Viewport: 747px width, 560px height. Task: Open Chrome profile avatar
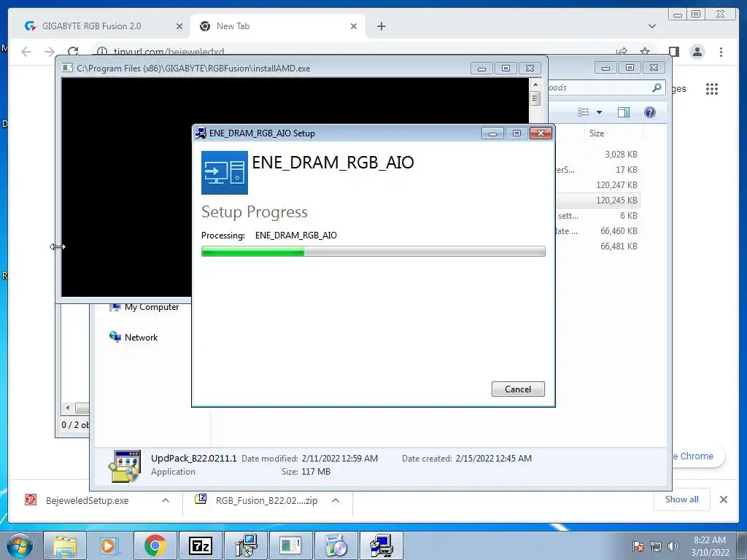point(697,52)
